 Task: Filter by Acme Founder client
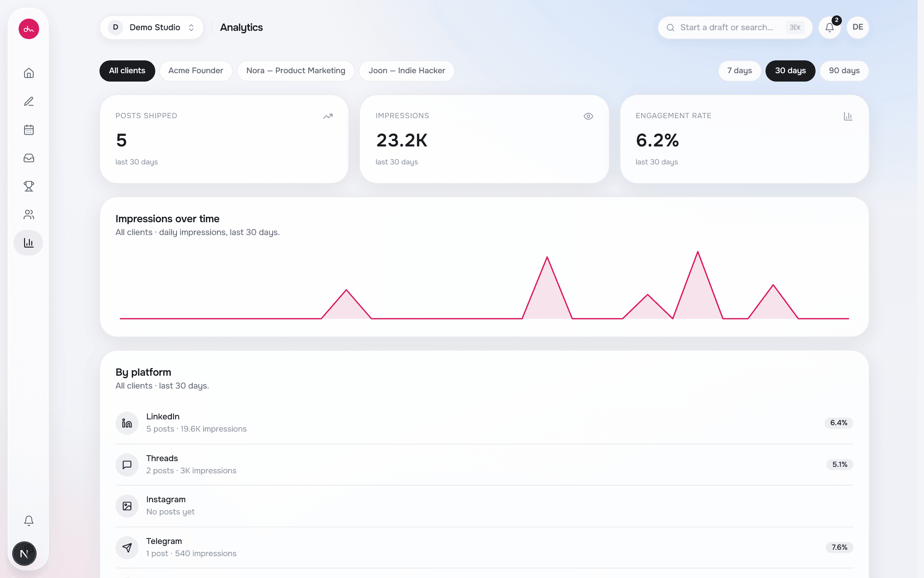(x=195, y=71)
